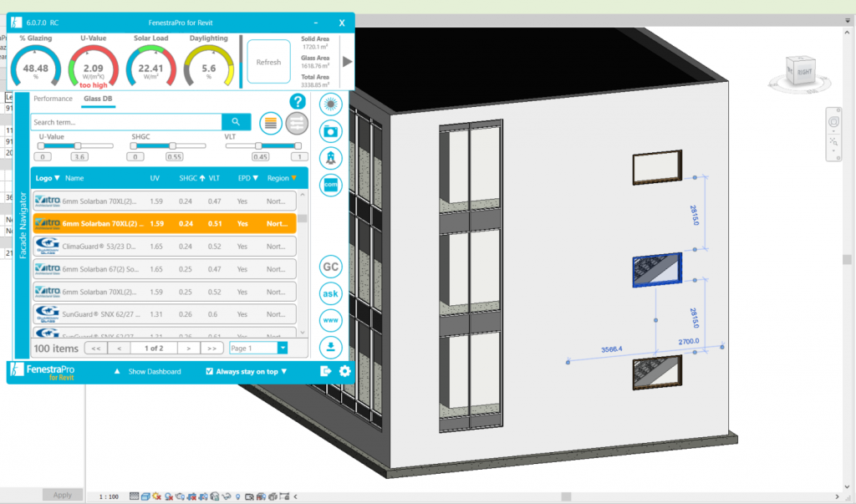856x504 pixels.
Task: Click the U-Value max slider handle
Action: pos(78,145)
